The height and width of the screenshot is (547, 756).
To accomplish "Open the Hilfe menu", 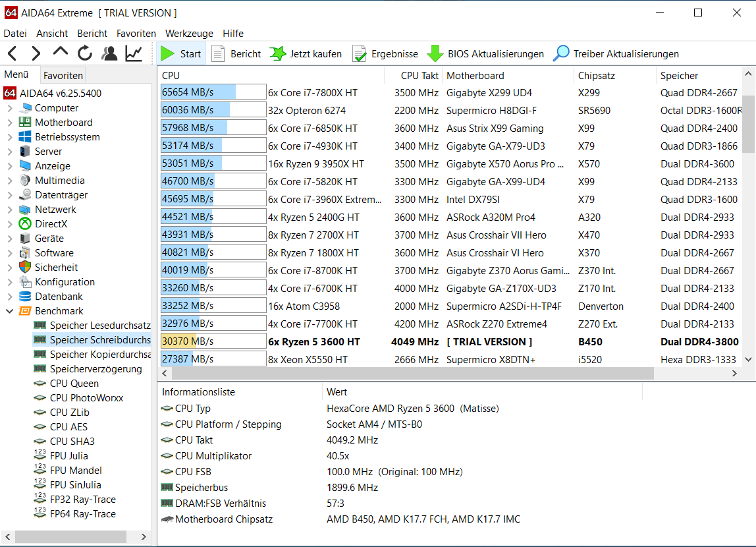I will tap(233, 34).
